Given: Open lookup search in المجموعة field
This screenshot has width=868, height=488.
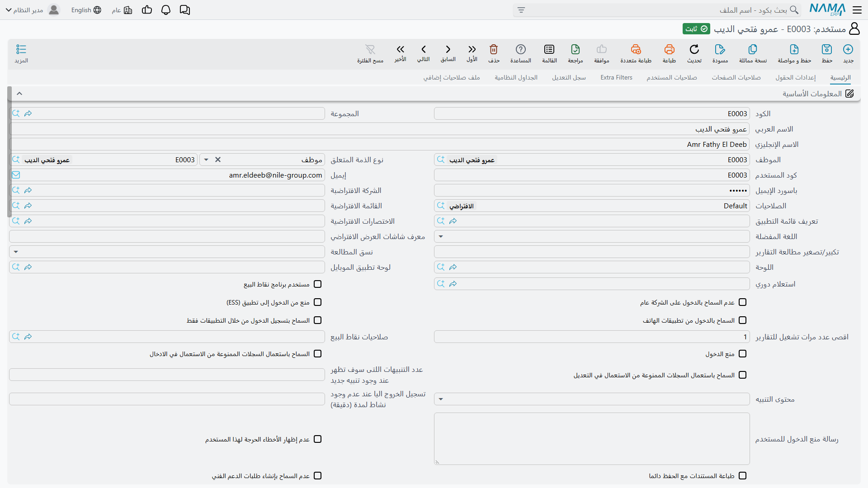Looking at the screenshot, I should point(16,113).
